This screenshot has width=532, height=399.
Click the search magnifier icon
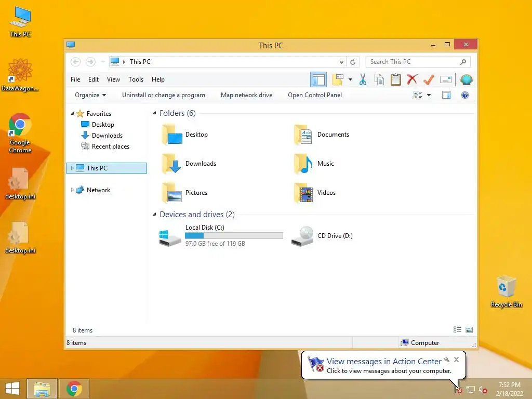(463, 62)
